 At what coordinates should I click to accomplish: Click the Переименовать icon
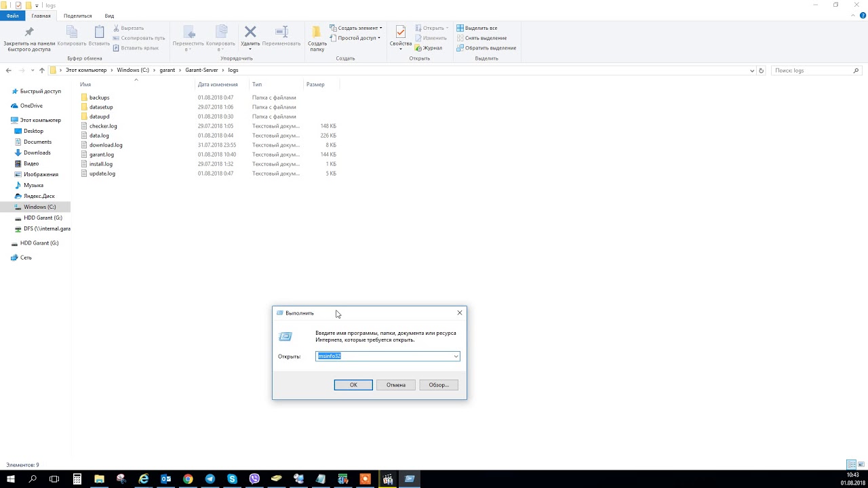click(281, 37)
